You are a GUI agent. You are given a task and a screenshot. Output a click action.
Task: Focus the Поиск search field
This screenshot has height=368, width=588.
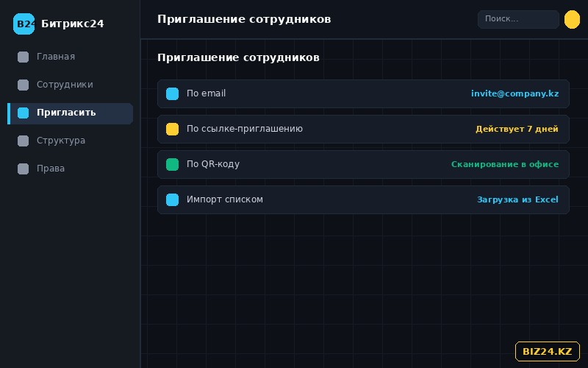point(518,19)
